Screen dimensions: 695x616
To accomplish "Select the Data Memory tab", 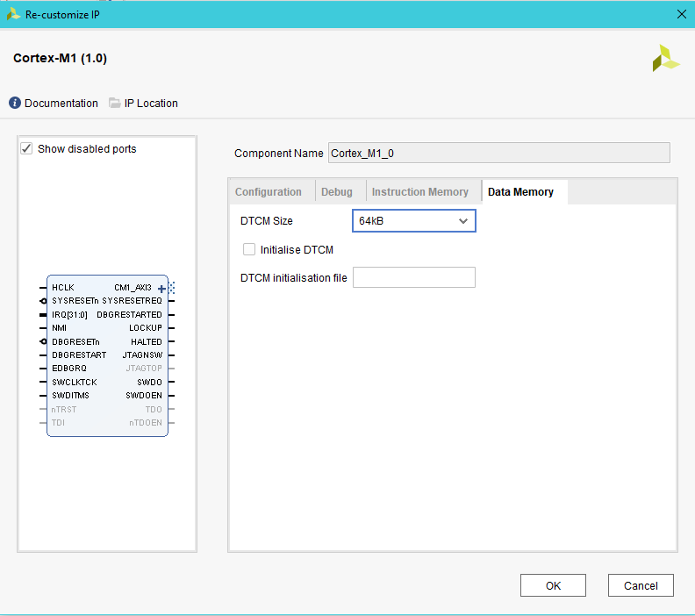I will pyautogui.click(x=520, y=192).
